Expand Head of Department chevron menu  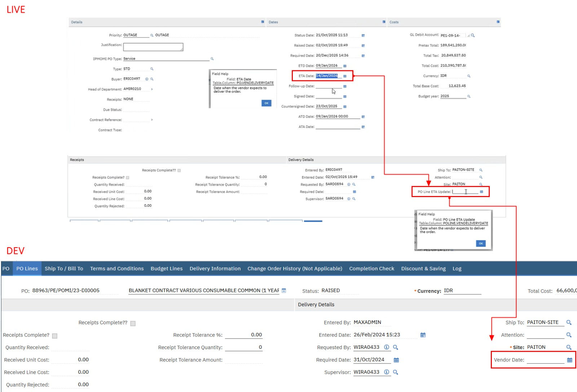(152, 89)
